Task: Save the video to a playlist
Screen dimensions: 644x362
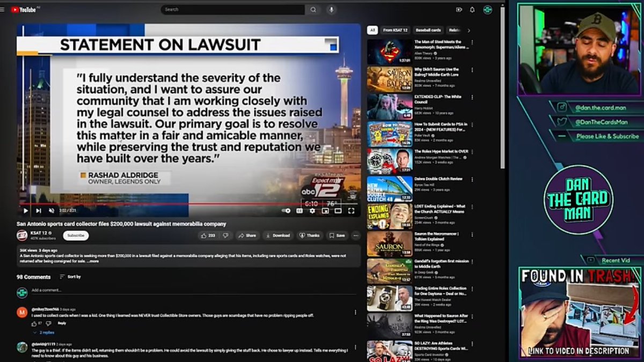Action: pyautogui.click(x=338, y=235)
